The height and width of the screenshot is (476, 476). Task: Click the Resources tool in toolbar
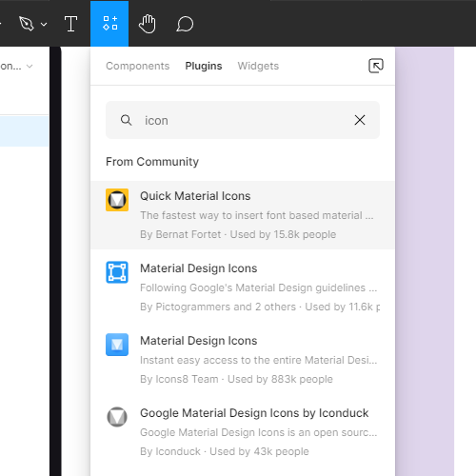coord(109,23)
